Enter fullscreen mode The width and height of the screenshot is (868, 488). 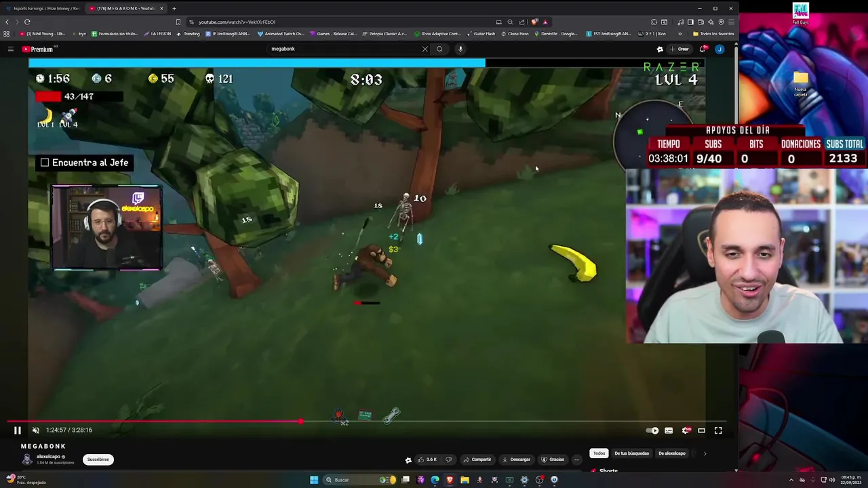(718, 430)
